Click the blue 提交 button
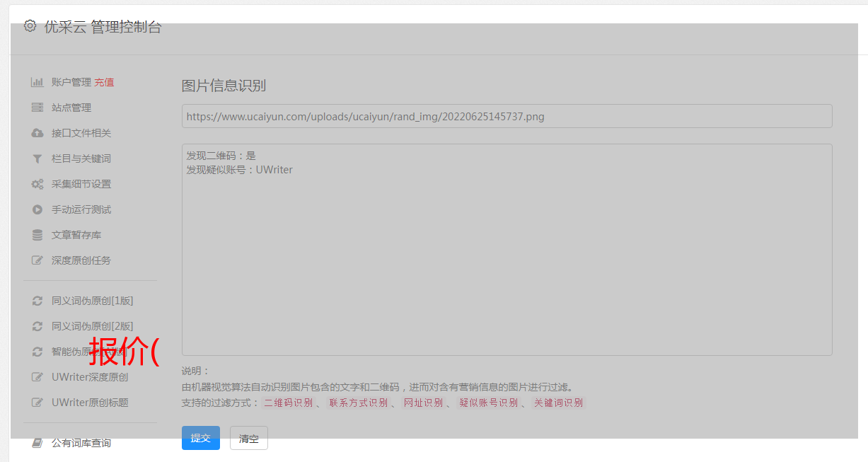The height and width of the screenshot is (462, 868). click(201, 438)
